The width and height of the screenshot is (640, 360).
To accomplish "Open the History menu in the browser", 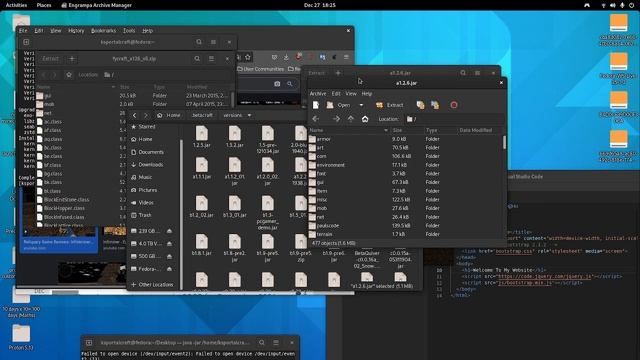I will coord(76,31).
